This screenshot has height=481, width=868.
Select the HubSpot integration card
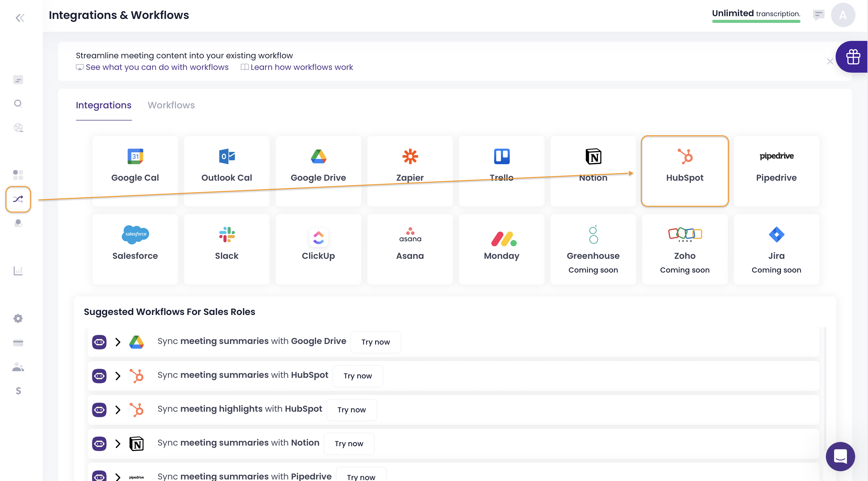click(x=684, y=171)
